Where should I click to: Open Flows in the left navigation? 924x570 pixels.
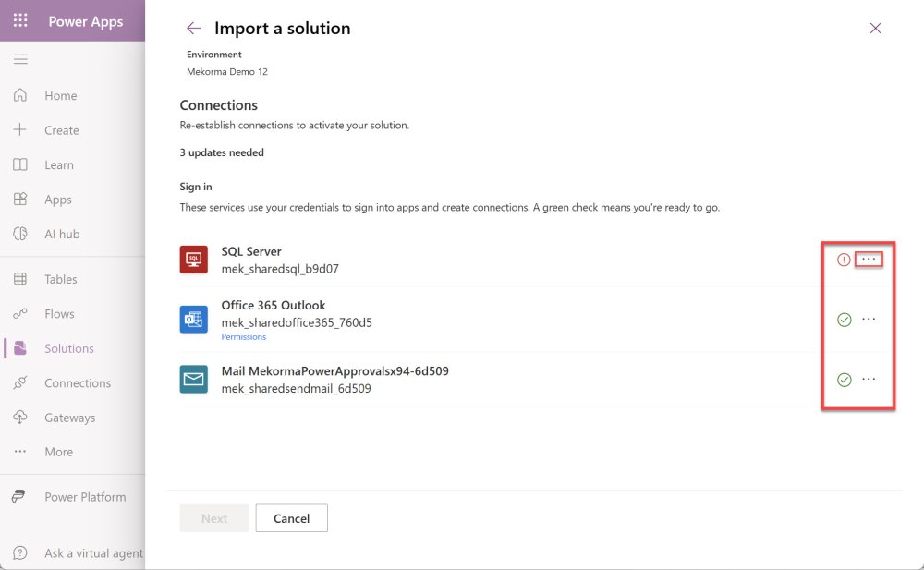point(59,314)
